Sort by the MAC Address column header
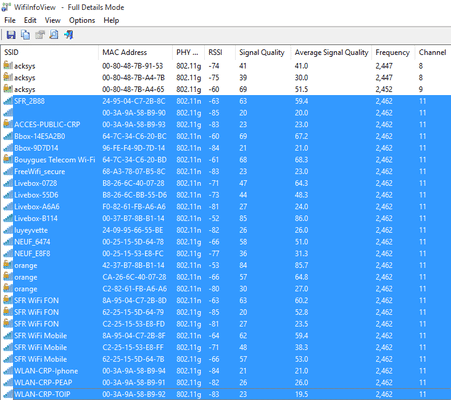Screen dimensions: 451x400 pyautogui.click(x=124, y=52)
